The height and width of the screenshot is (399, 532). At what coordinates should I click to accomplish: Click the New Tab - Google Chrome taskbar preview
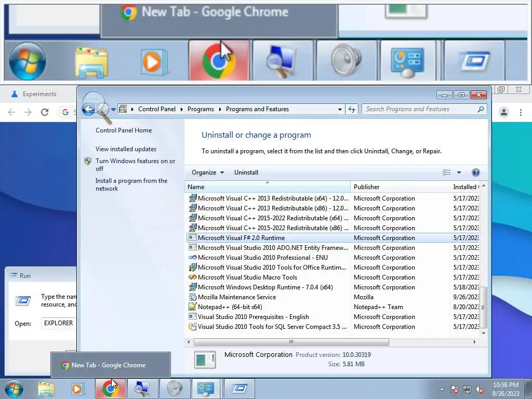point(111,365)
